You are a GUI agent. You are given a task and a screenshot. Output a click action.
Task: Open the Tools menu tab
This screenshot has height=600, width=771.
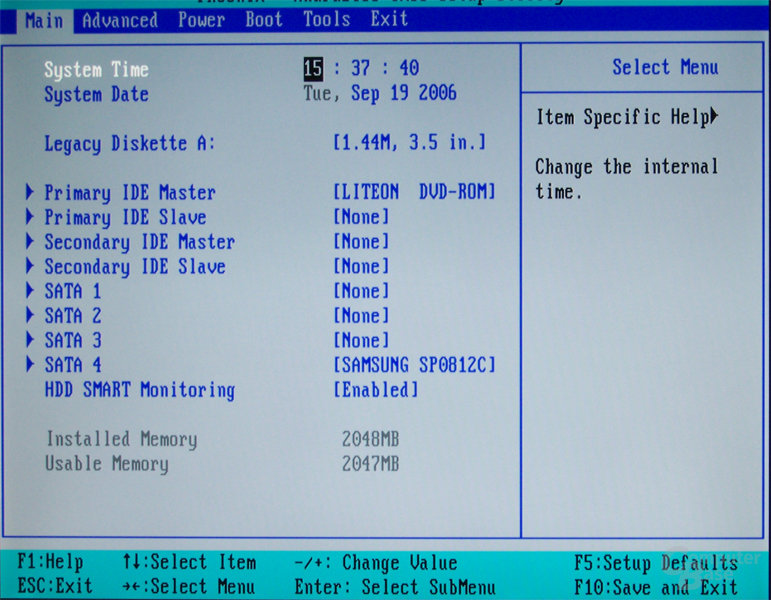click(x=326, y=20)
